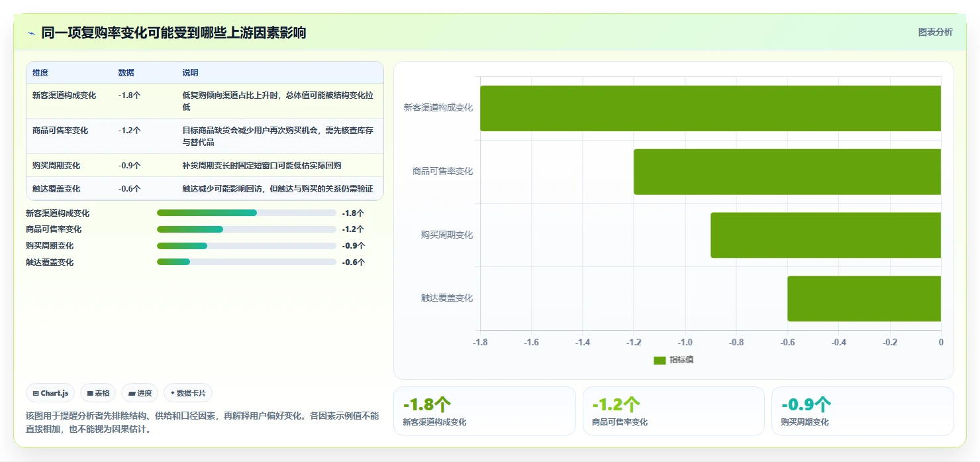Viewport: 980px width, 462px height.
Task: Select the 表格 tag chip
Action: coord(98,393)
